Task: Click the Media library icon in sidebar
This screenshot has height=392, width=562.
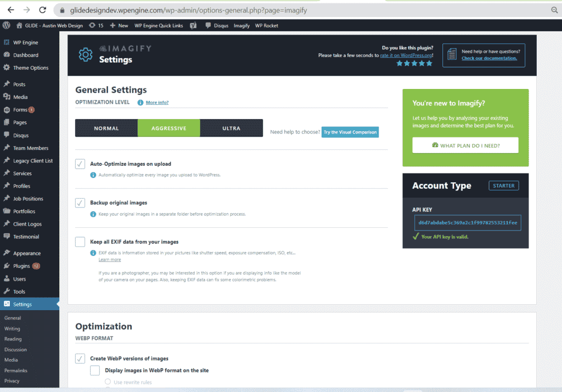Action: (x=7, y=97)
